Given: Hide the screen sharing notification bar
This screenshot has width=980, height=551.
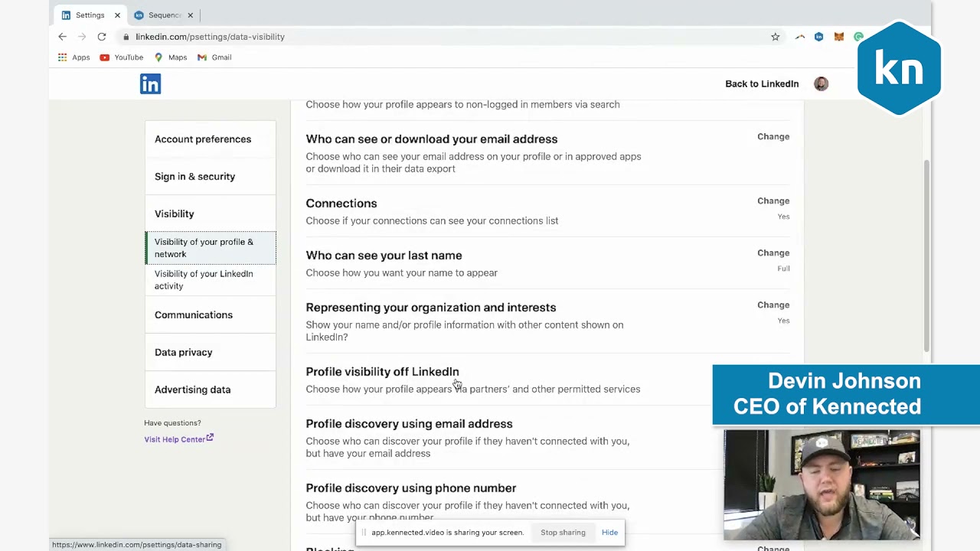Looking at the screenshot, I should tap(609, 533).
